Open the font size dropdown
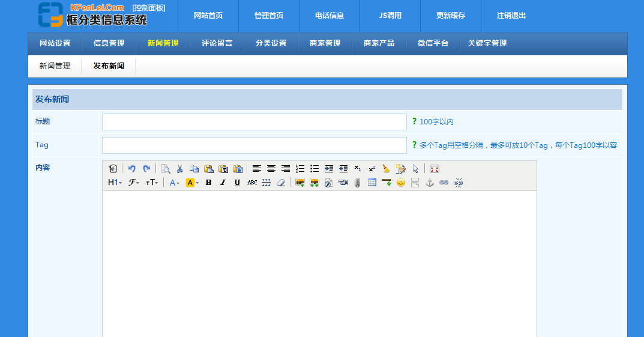 (x=152, y=183)
